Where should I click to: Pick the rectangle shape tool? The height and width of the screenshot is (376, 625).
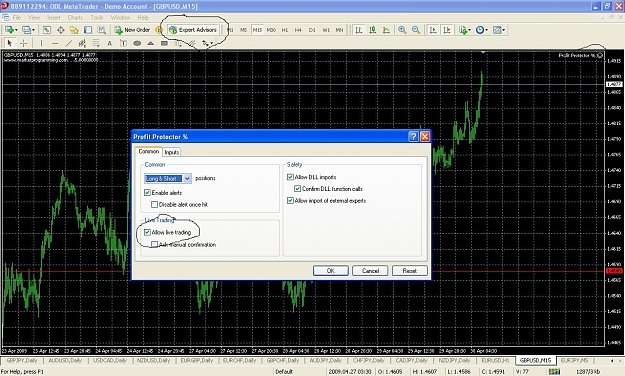[164, 43]
